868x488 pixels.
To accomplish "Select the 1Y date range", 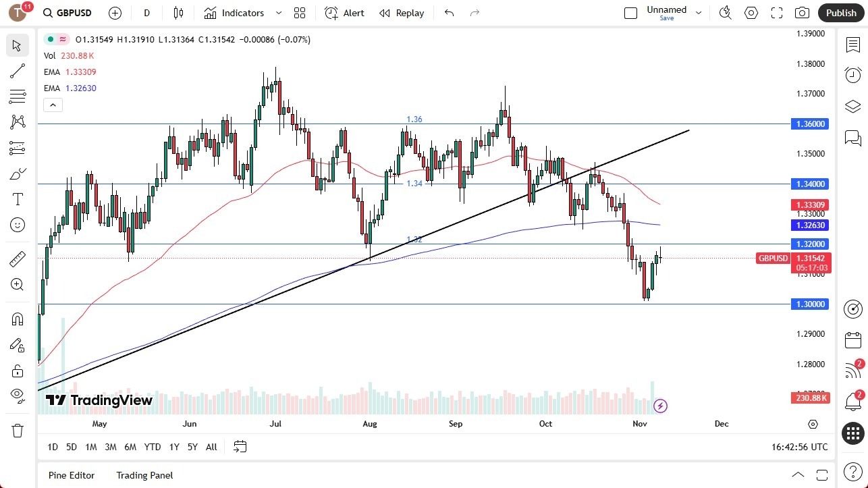I will pyautogui.click(x=173, y=447).
